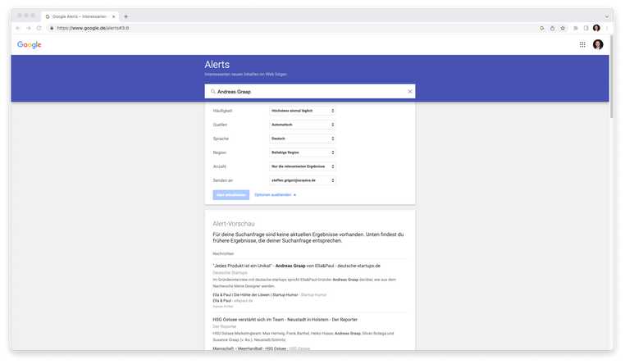The height and width of the screenshot is (364, 625).
Task: Open the Google apps grid menu
Action: pos(582,45)
